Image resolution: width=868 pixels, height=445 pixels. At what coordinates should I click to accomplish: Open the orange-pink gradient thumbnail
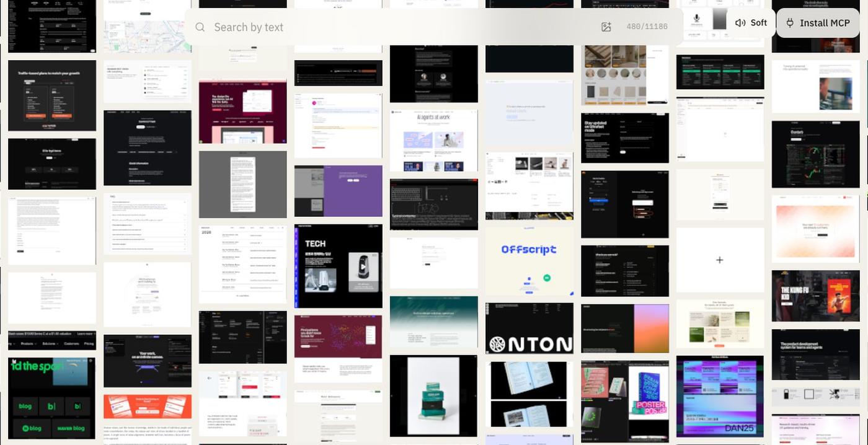tap(625, 328)
